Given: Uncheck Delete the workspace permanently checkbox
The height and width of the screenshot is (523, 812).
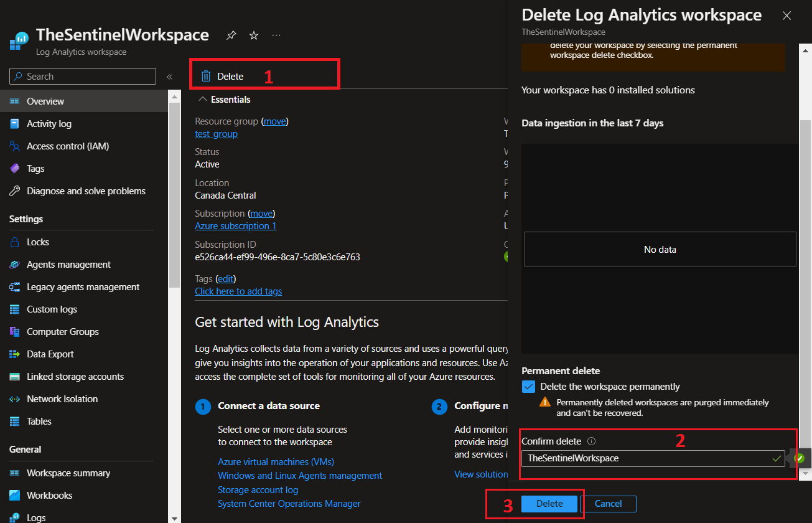Looking at the screenshot, I should coord(528,387).
